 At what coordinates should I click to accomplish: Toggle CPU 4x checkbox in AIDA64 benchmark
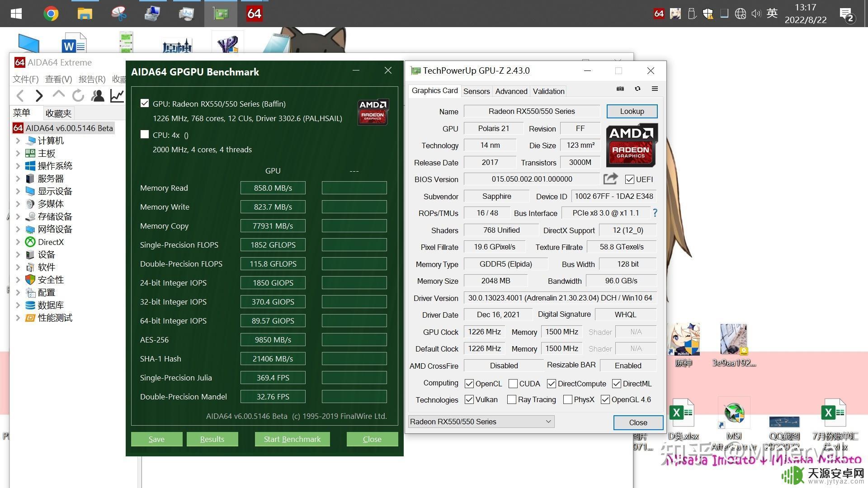[x=145, y=134]
